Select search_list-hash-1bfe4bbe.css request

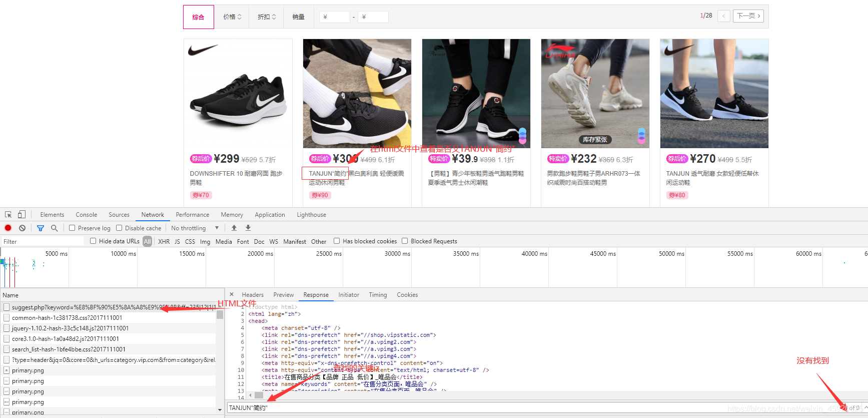point(109,349)
